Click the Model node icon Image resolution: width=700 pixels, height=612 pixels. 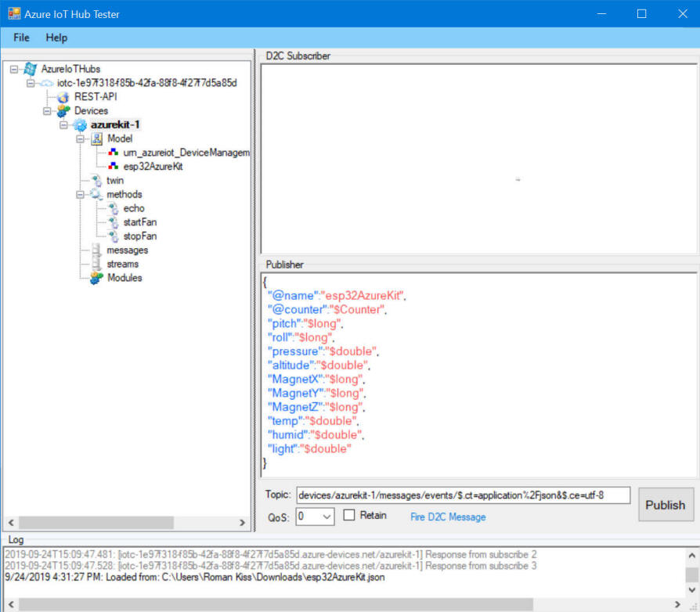click(97, 139)
